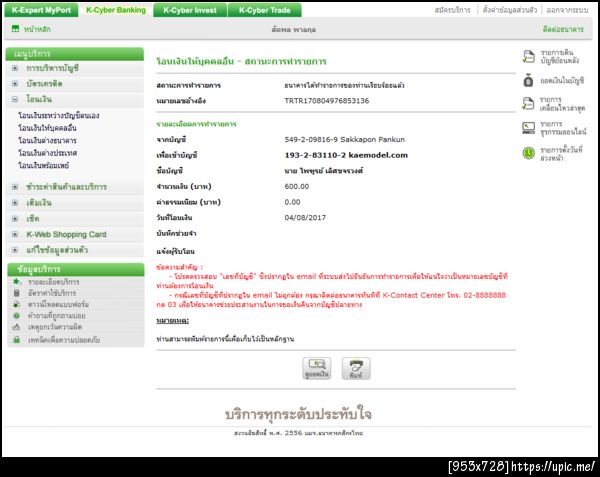The image size is (600, 477).
Task: Click ดาวน์โหลดแบบฟอร์ม download icon
Action: tap(16, 304)
